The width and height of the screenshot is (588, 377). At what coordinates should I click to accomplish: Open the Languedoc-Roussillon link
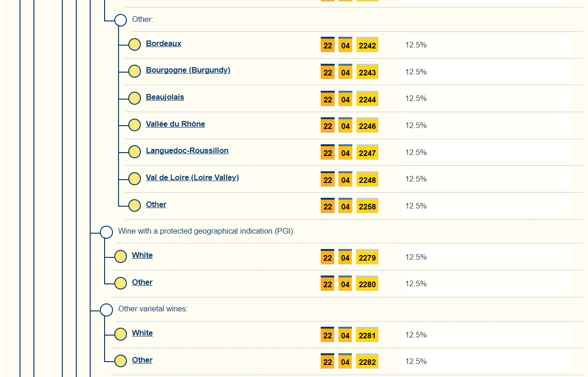tap(187, 151)
